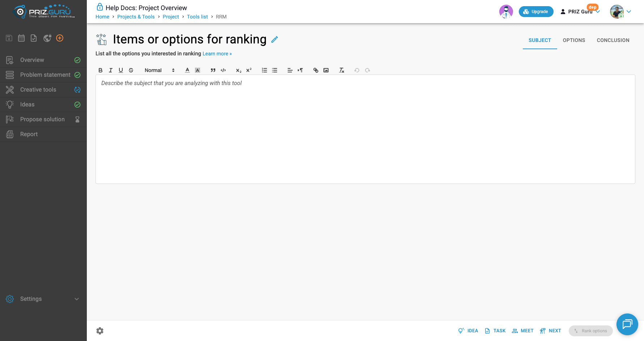Apply subscript formatting

239,70
